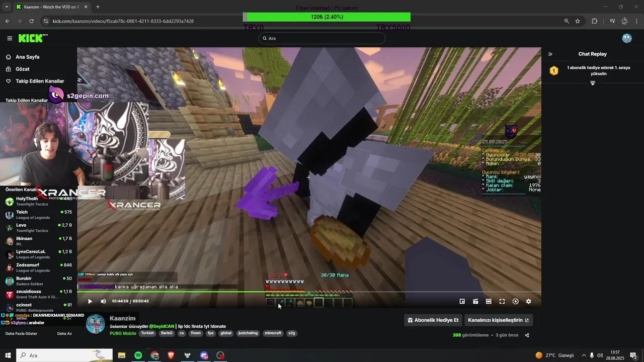Open the LynxCerezLoL channel avatar
644x362 pixels.
click(x=10, y=254)
